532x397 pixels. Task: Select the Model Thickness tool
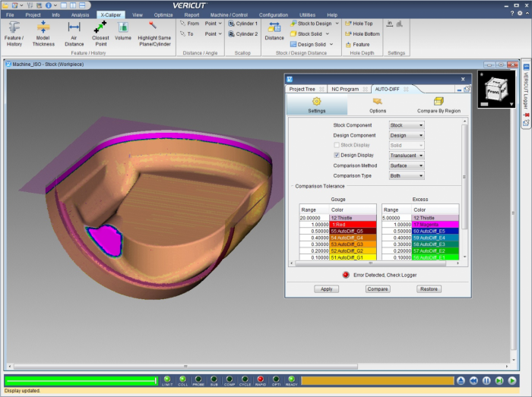coord(43,32)
